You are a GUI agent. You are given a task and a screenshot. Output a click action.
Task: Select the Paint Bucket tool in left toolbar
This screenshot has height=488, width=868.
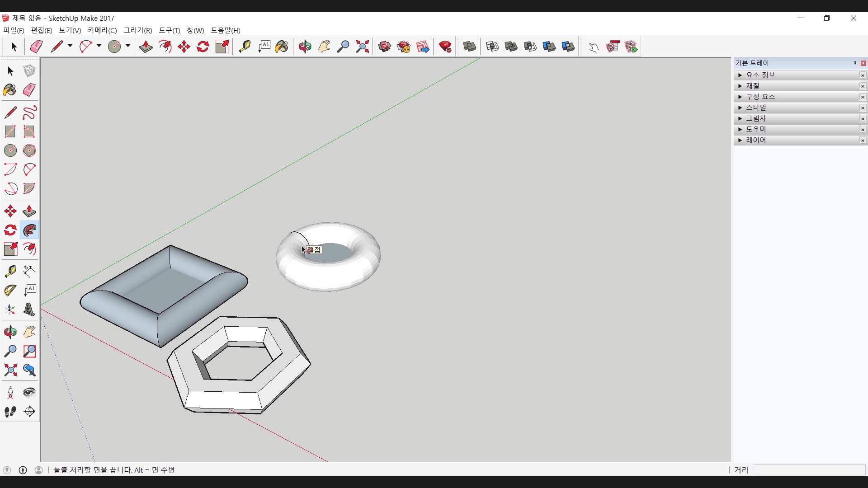9,90
